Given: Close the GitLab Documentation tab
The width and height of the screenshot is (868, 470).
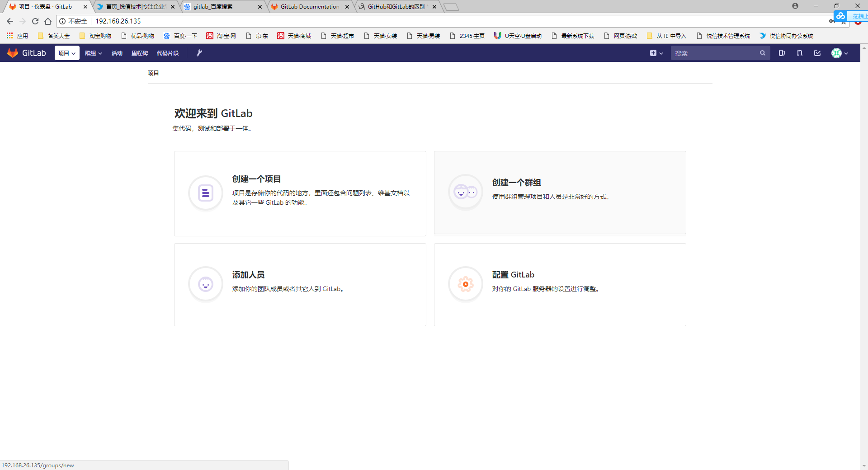Looking at the screenshot, I should [x=347, y=7].
